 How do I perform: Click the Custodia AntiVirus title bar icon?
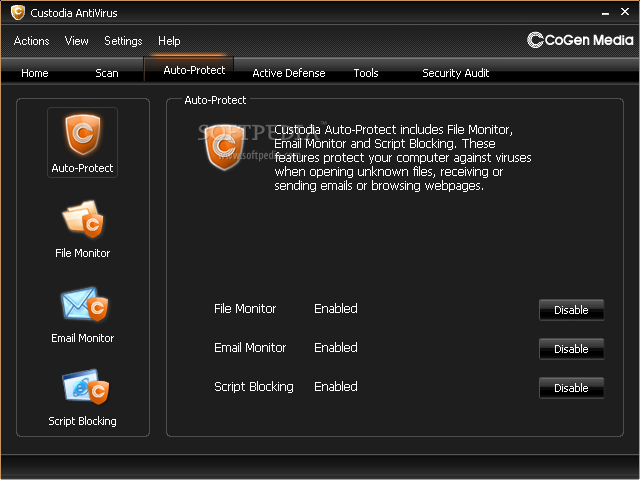[17, 13]
